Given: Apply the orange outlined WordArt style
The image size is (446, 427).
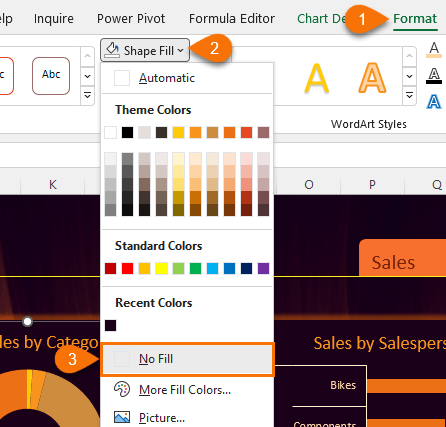Looking at the screenshot, I should 372,78.
